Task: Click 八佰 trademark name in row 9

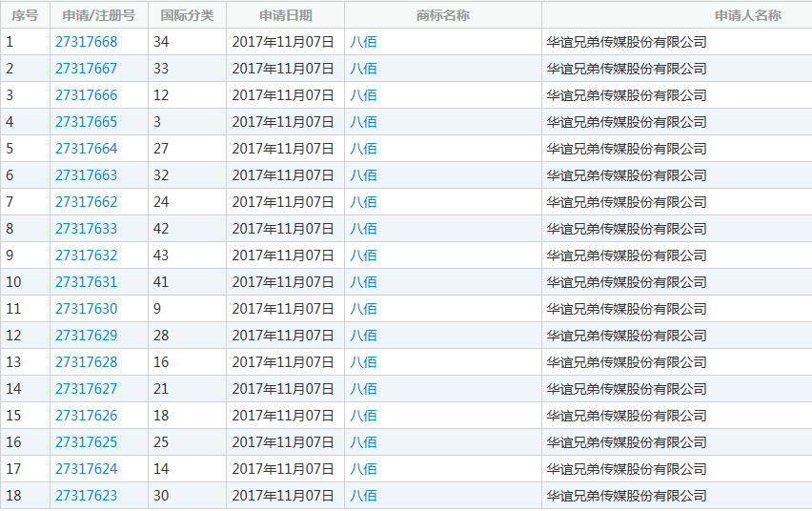Action: (363, 255)
